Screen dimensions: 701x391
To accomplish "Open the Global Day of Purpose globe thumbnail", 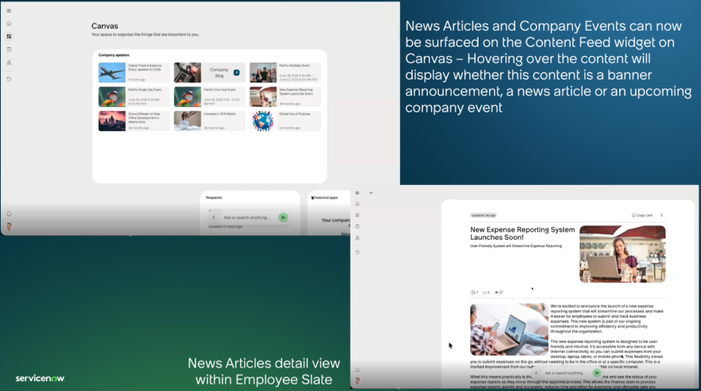I will pyautogui.click(x=263, y=121).
